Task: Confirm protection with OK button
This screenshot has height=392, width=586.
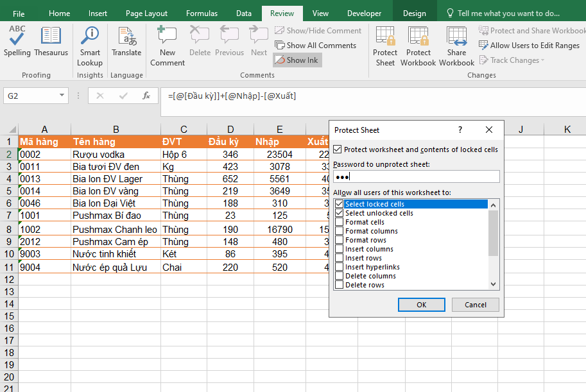Action: pos(421,305)
